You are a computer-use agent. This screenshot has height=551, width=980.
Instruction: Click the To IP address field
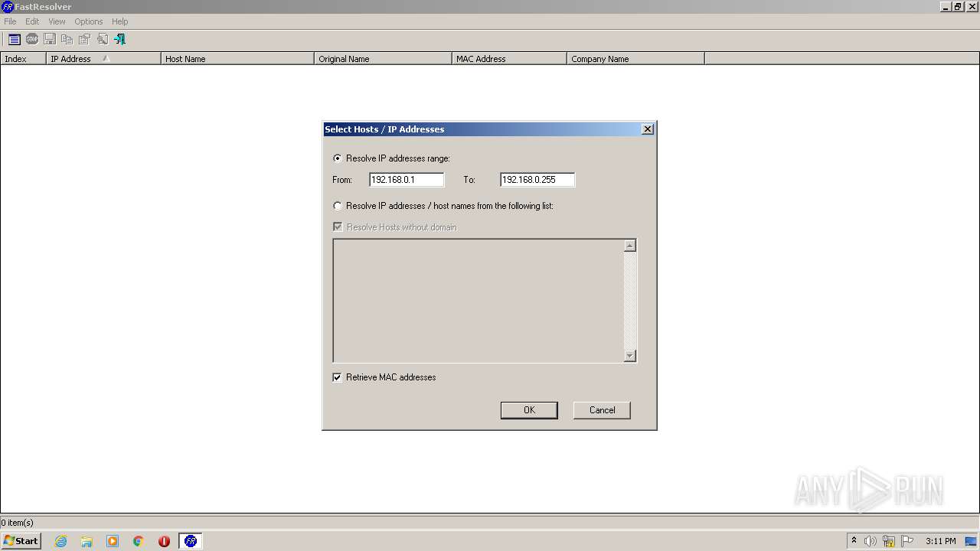point(537,180)
